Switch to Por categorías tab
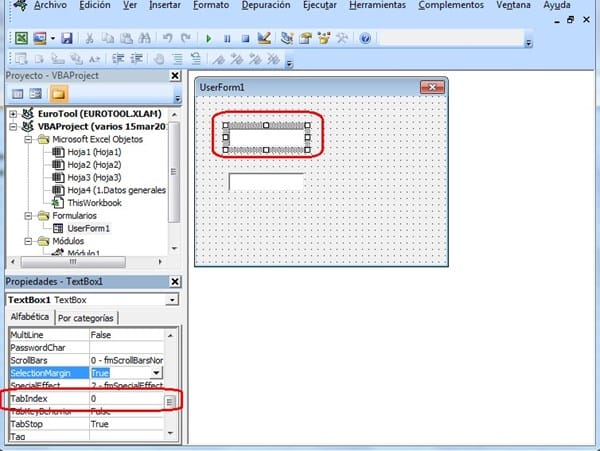Viewport: 600px width, 451px height. (x=86, y=318)
